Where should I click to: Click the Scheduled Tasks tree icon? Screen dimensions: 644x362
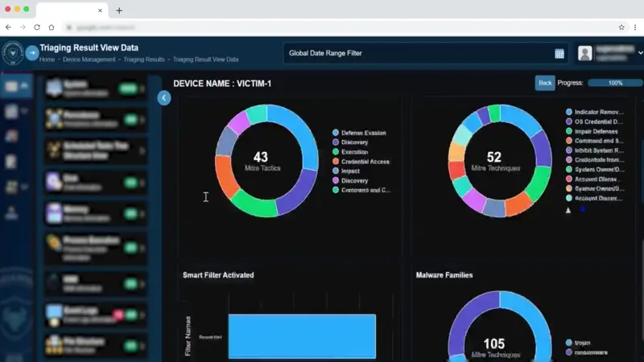point(54,150)
